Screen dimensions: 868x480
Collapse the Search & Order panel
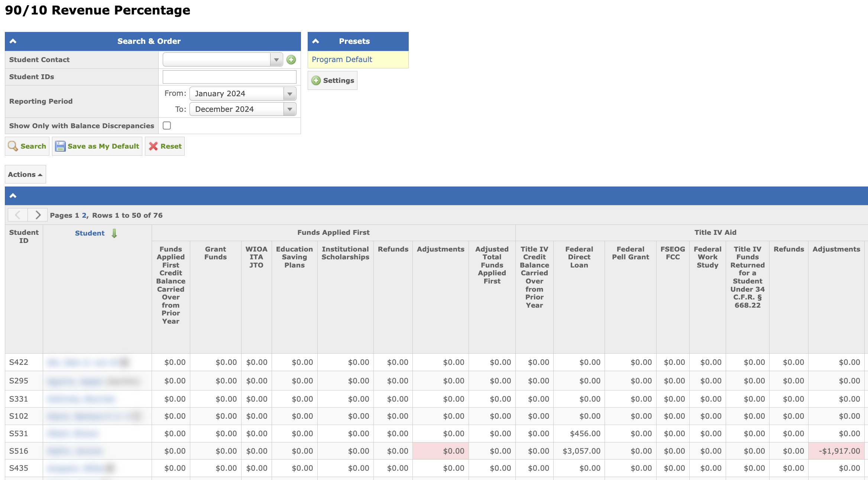click(13, 41)
